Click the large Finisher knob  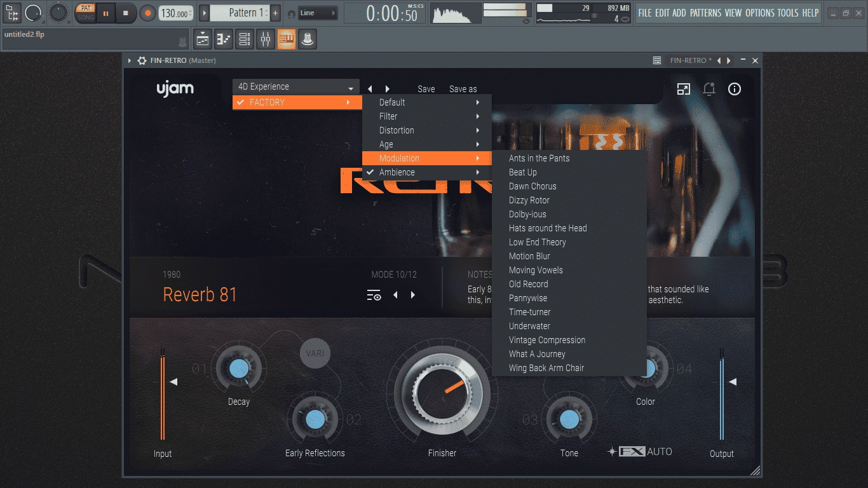point(442,393)
